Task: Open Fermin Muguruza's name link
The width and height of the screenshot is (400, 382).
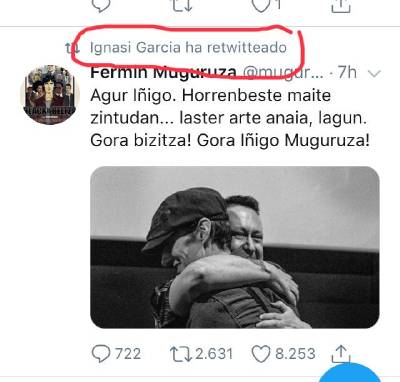Action: coord(163,72)
